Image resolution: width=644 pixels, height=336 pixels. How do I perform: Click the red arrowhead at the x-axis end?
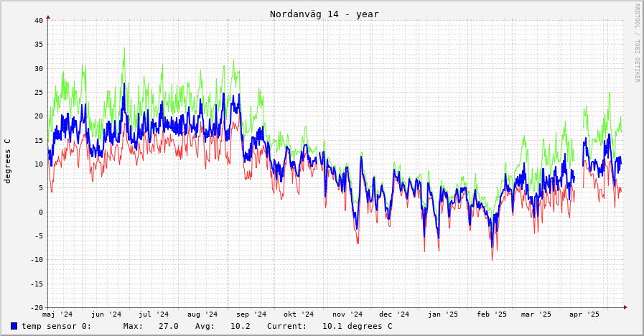pos(625,307)
